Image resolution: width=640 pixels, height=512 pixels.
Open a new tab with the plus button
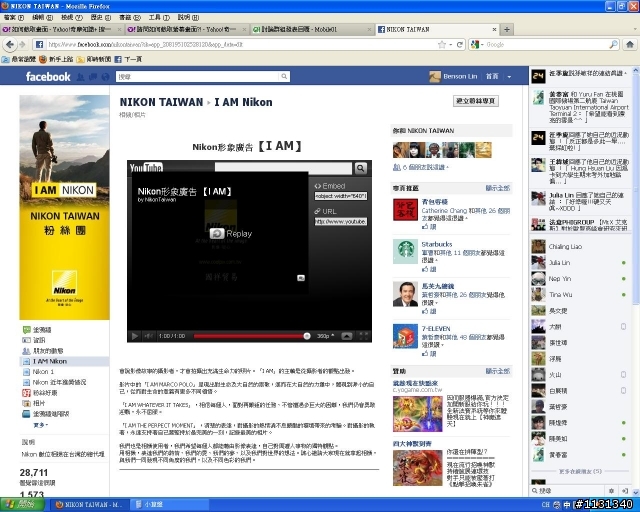point(507,29)
